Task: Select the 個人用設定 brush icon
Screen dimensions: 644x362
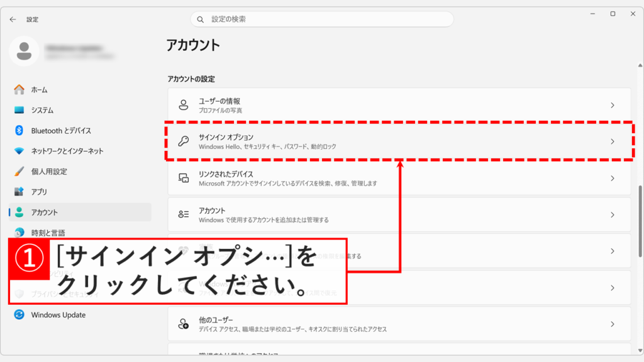Action: pos(19,170)
